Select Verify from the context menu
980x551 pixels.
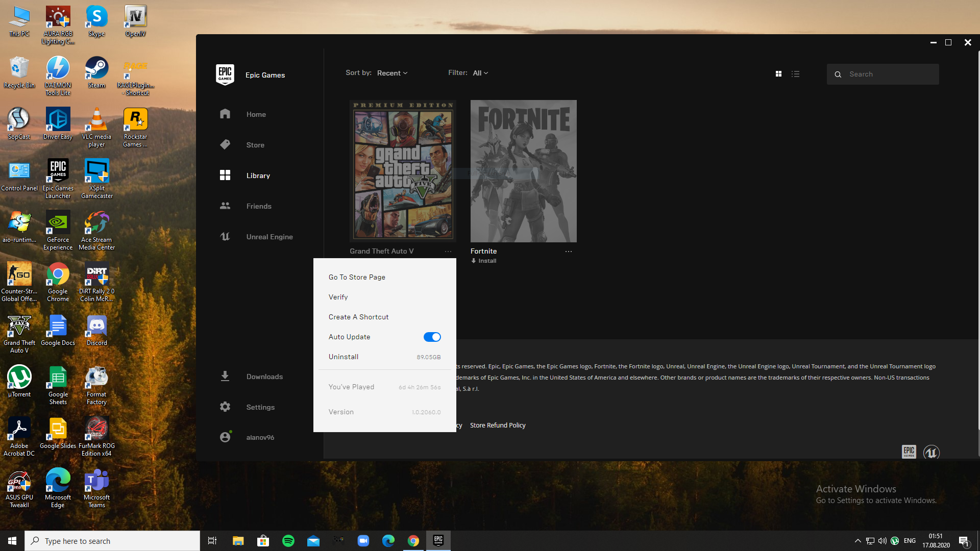338,297
